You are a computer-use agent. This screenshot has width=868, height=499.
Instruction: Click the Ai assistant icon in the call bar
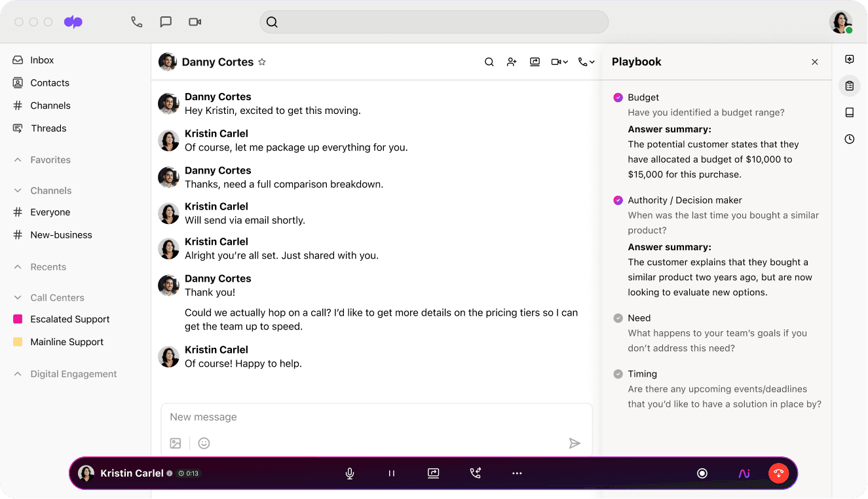click(x=744, y=473)
